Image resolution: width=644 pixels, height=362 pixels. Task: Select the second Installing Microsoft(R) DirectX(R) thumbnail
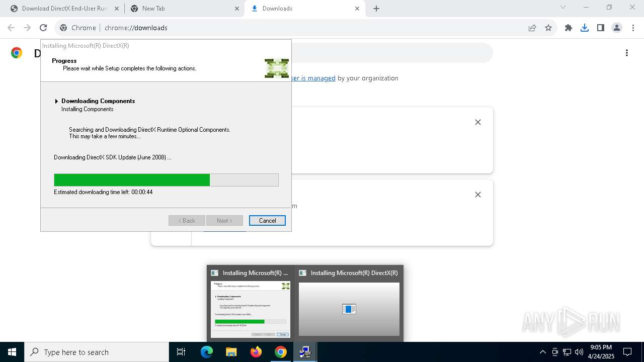(x=349, y=303)
